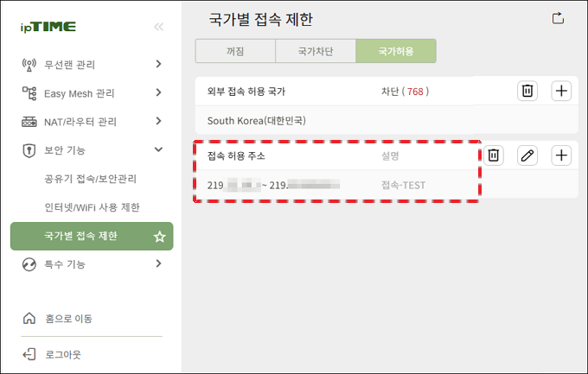Viewport: 588px width, 374px height.
Task: Click the export icon at top right
Action: (558, 18)
